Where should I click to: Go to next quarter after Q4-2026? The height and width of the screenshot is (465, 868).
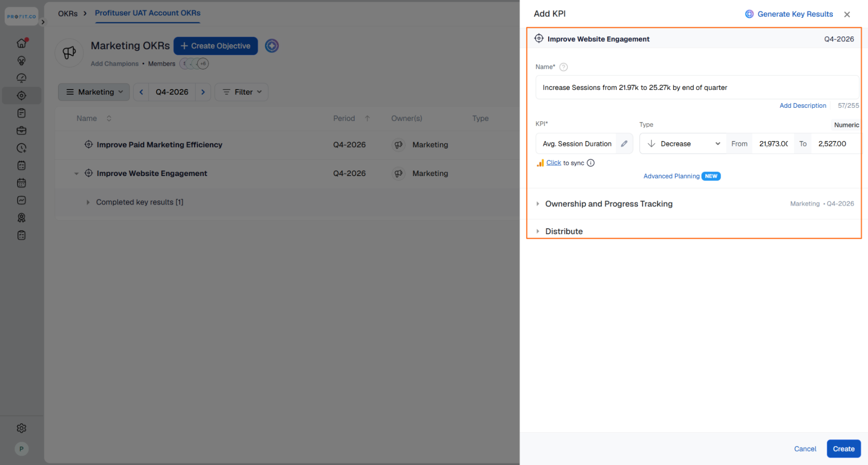pyautogui.click(x=203, y=92)
